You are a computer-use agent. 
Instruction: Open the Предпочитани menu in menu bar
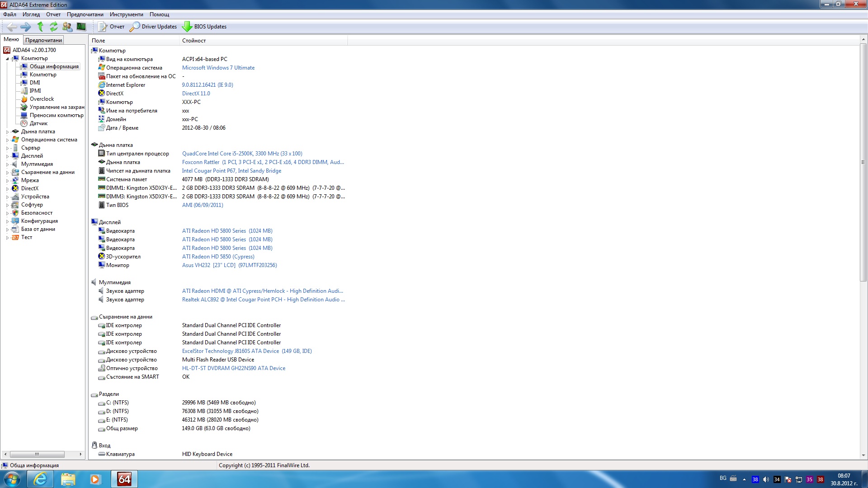coord(85,14)
